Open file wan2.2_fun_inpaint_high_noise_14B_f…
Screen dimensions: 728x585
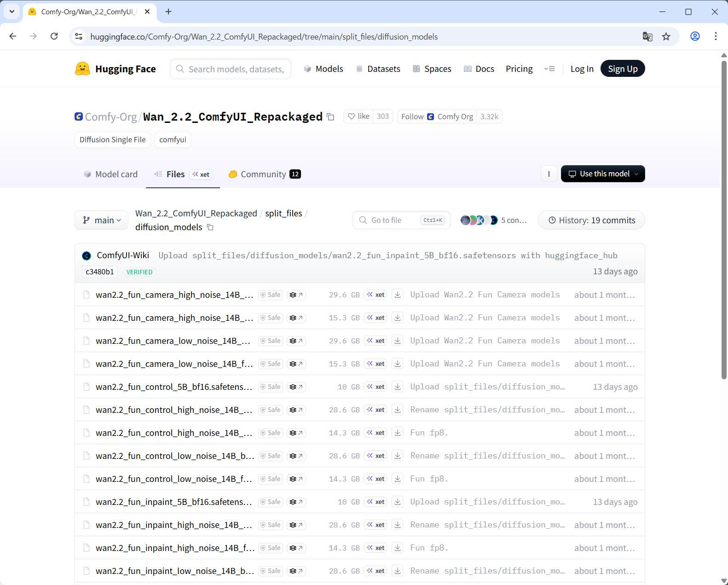[175, 548]
